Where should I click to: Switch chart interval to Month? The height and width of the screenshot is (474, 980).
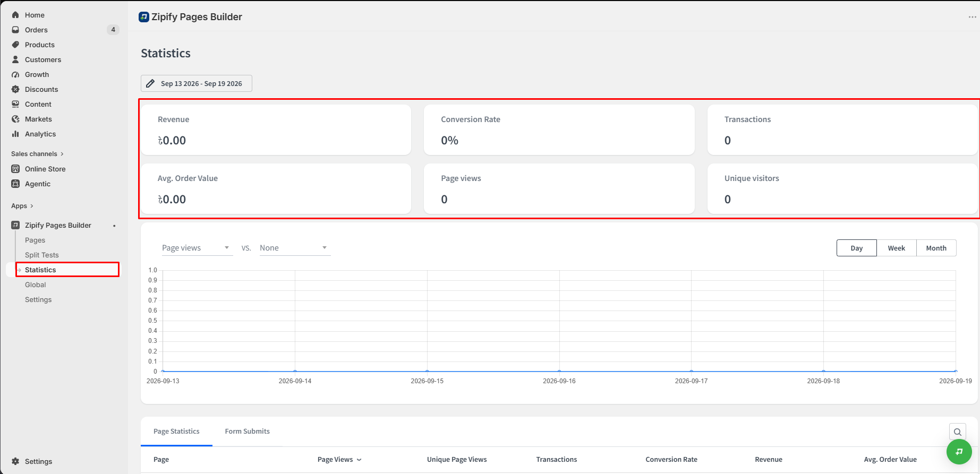pos(936,248)
